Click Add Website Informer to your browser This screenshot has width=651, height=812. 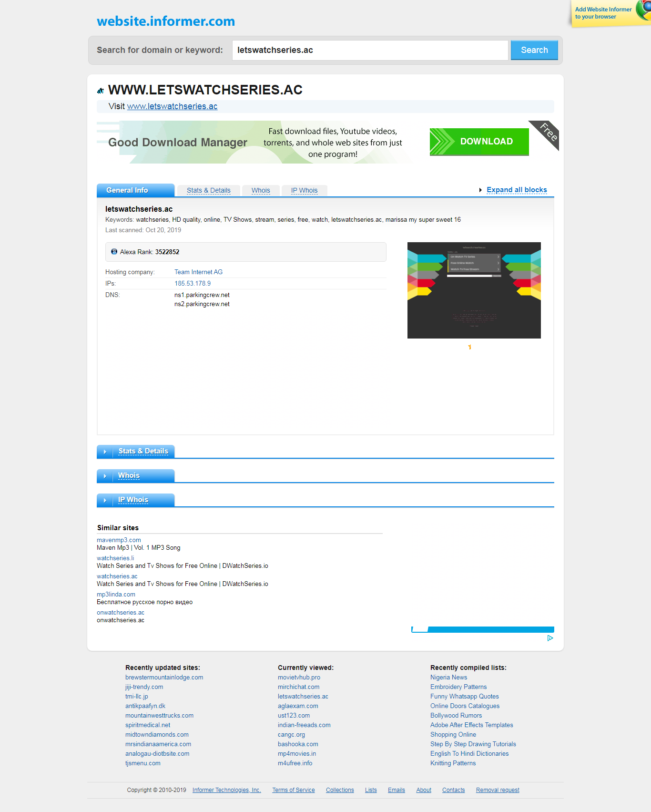tap(603, 13)
